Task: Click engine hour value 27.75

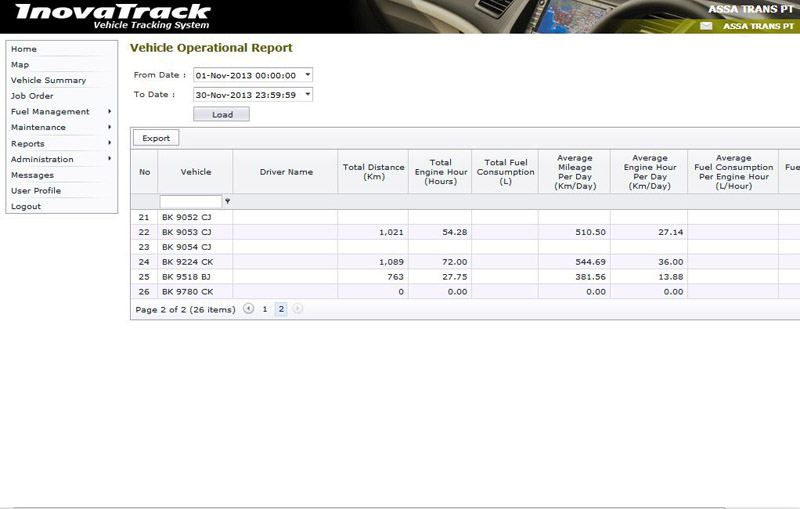Action: coord(455,277)
